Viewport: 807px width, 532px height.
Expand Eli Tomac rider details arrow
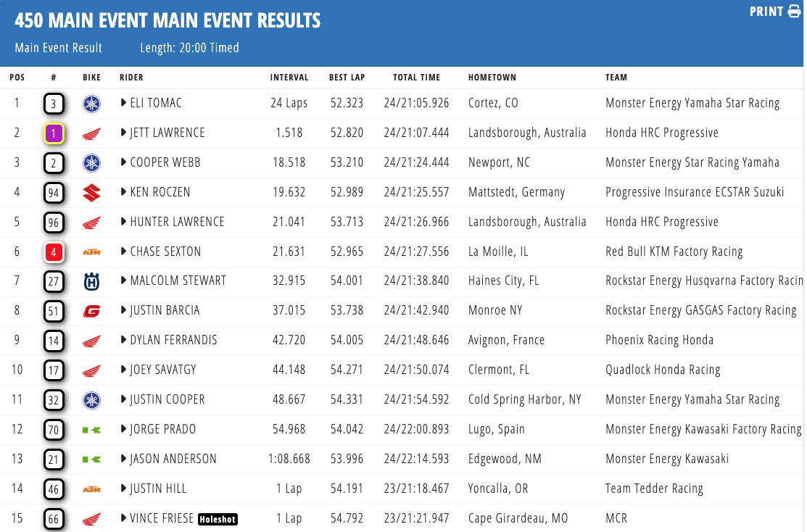124,103
